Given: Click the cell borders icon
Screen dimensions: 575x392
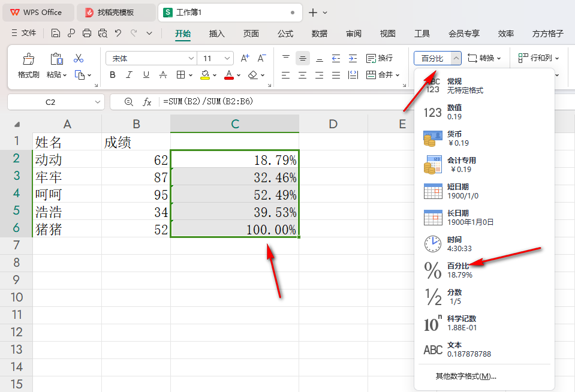Looking at the screenshot, I should pyautogui.click(x=180, y=75).
